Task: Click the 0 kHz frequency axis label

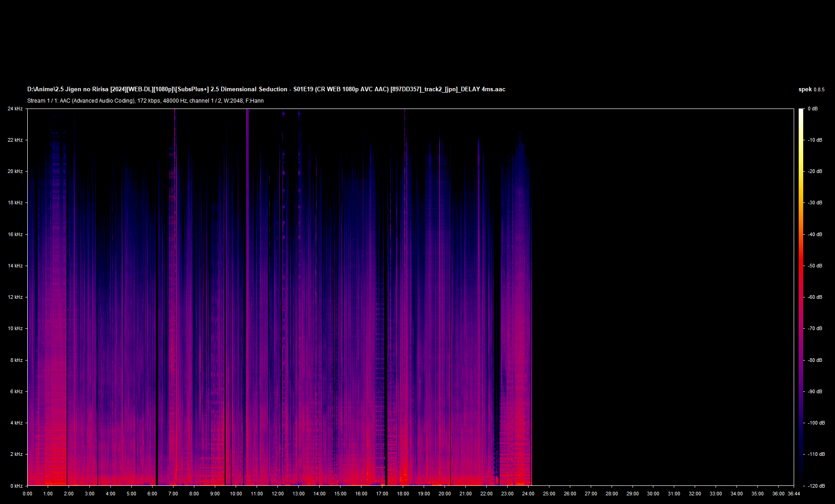Action: pyautogui.click(x=16, y=486)
